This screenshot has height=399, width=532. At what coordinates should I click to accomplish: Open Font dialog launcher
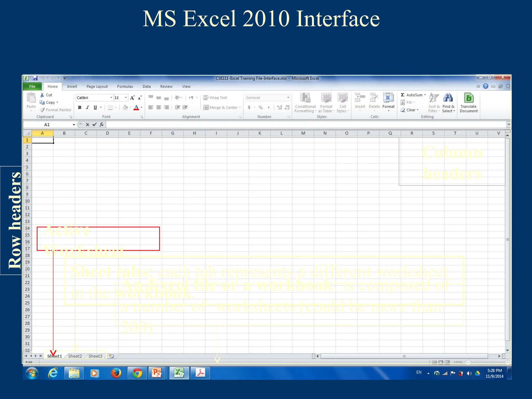coord(142,117)
